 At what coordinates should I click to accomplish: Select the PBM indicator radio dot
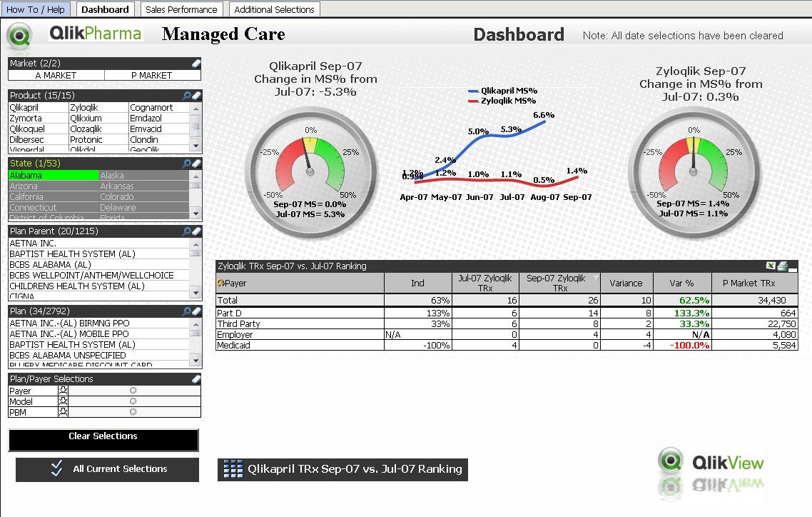tap(133, 412)
